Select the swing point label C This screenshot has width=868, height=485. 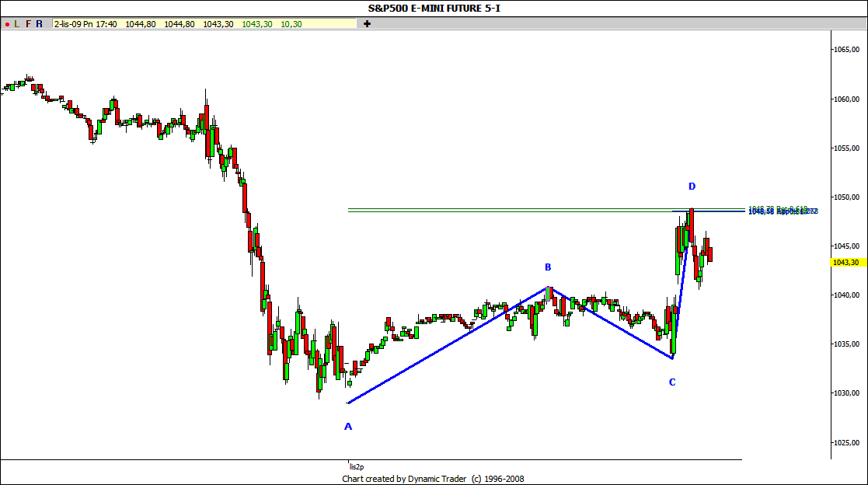coord(672,382)
